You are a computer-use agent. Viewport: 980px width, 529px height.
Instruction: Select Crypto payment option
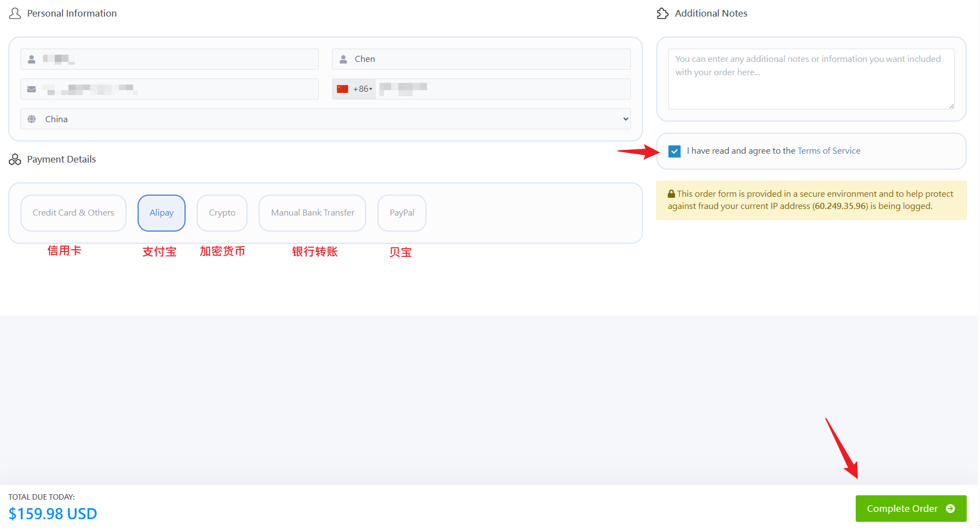pyautogui.click(x=222, y=213)
